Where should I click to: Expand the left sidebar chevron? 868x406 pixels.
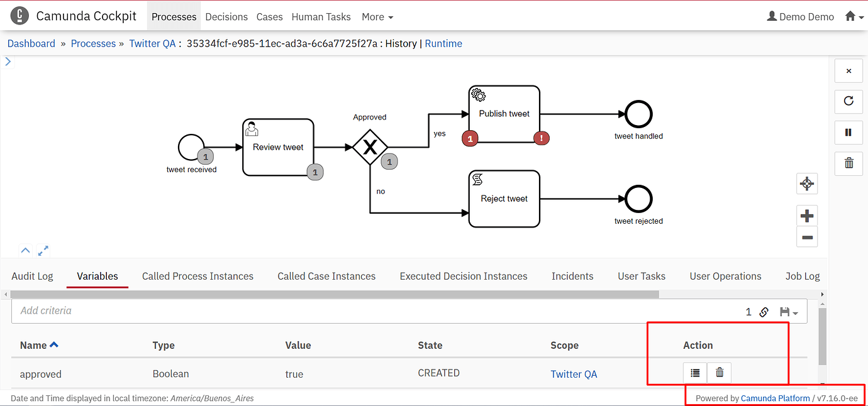tap(8, 62)
